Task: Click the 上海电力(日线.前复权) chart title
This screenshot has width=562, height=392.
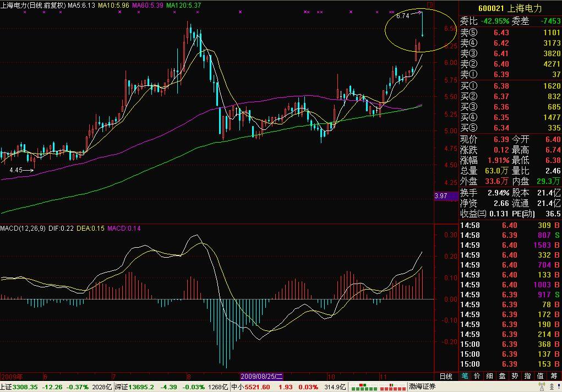Action: coord(33,6)
